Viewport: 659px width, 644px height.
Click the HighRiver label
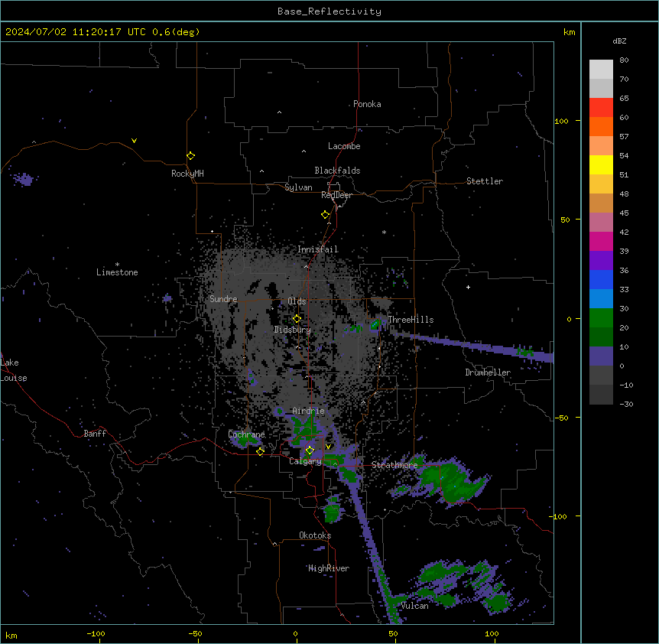coord(329,568)
